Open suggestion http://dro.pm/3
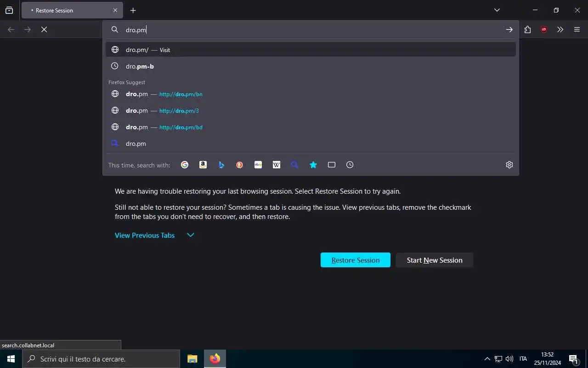The height and width of the screenshot is (368, 588). point(311,110)
